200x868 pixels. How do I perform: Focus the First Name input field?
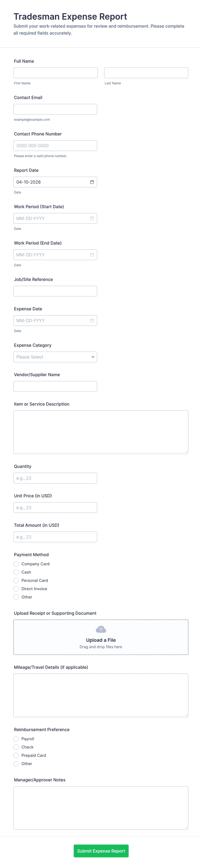pyautogui.click(x=55, y=73)
